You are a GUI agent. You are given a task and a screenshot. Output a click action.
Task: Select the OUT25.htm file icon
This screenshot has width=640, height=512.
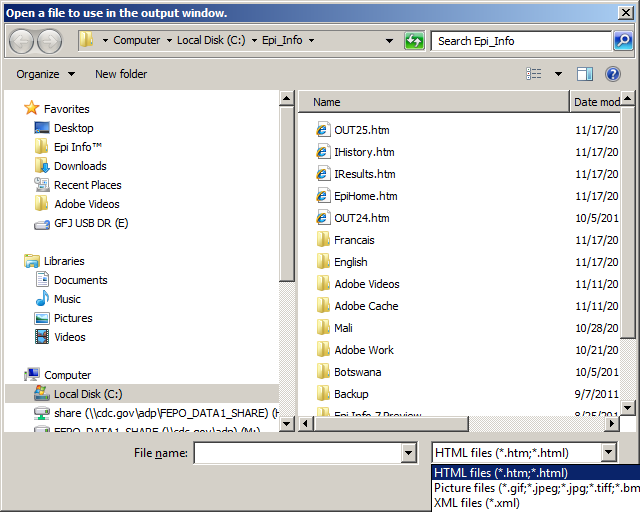323,130
